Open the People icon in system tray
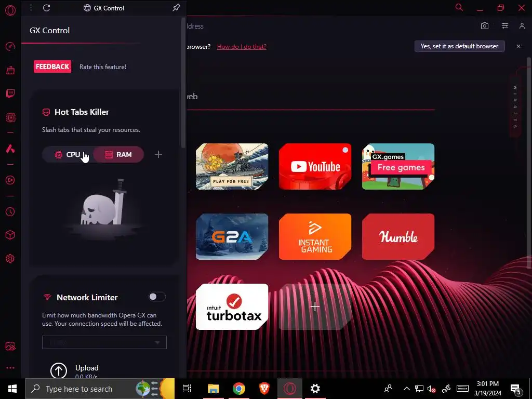 point(388,389)
